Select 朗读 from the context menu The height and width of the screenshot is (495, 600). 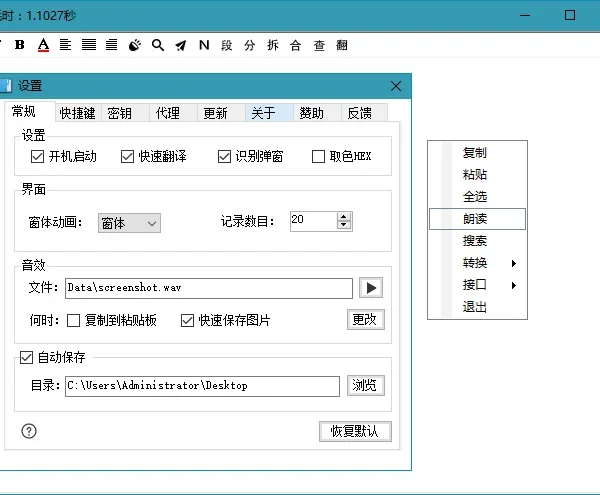point(476,219)
